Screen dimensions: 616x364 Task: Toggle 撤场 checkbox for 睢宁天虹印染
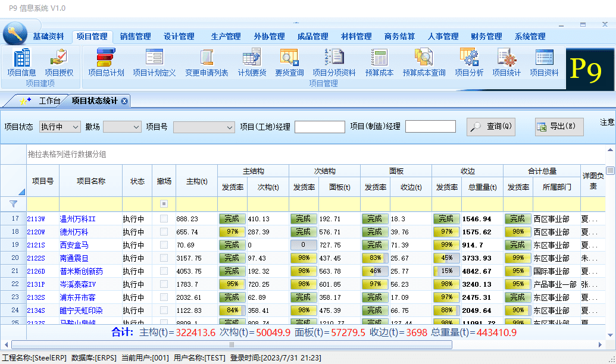164,310
